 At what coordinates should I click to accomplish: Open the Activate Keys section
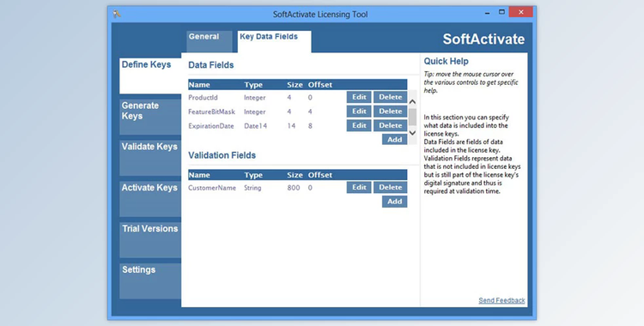tap(150, 199)
